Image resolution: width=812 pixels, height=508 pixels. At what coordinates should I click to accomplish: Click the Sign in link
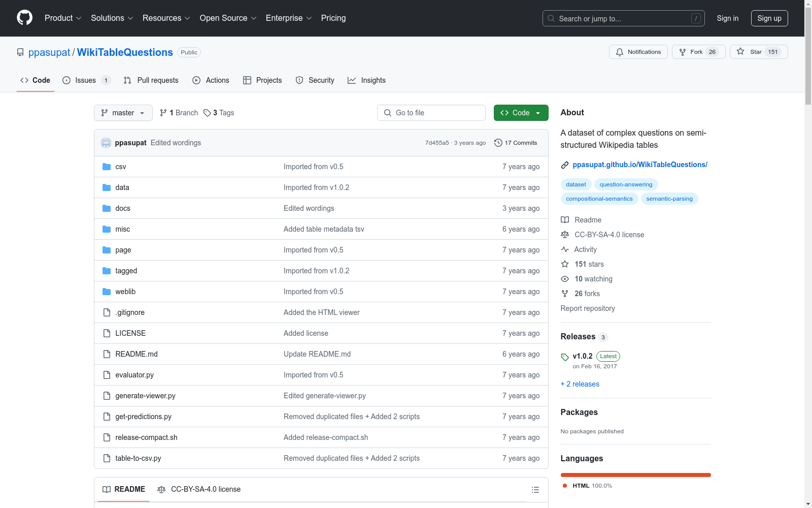click(x=728, y=18)
